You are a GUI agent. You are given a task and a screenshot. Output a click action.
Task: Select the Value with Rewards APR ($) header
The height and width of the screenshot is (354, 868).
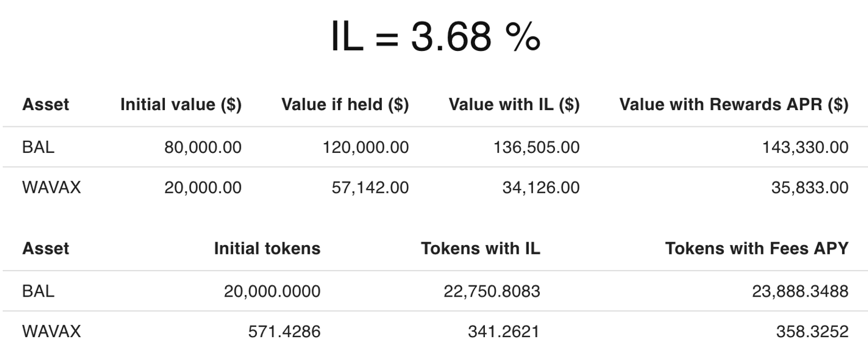click(x=733, y=104)
